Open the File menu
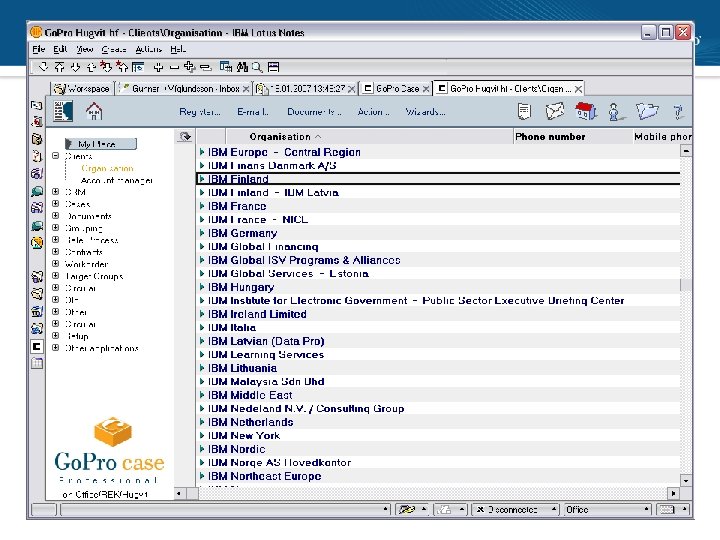The height and width of the screenshot is (540, 720). 39,49
